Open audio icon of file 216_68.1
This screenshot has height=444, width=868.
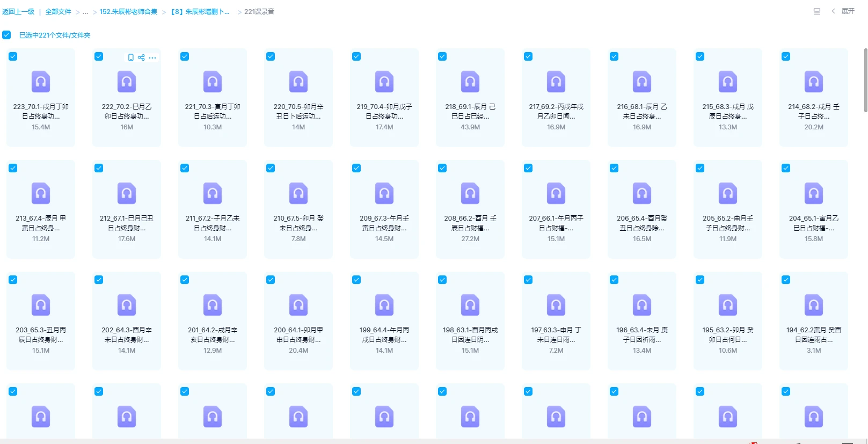tap(642, 82)
